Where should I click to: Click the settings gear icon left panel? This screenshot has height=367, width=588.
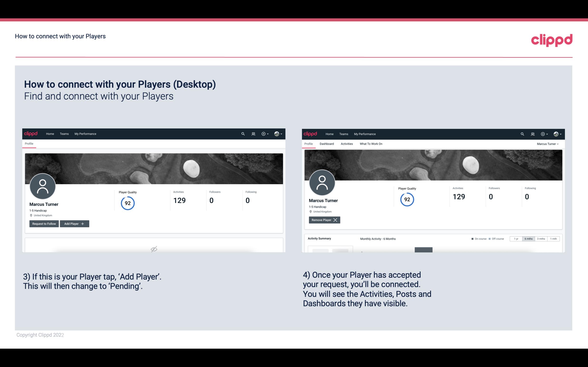point(263,133)
